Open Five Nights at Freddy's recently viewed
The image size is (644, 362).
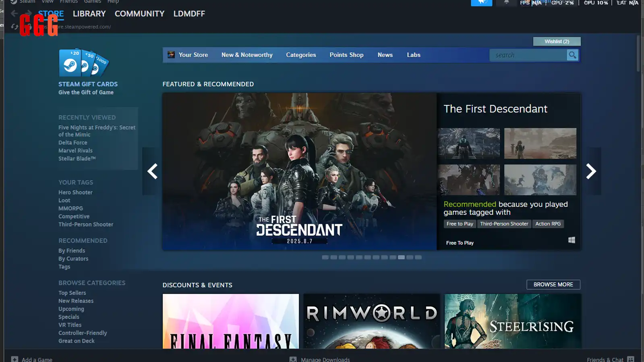97,131
